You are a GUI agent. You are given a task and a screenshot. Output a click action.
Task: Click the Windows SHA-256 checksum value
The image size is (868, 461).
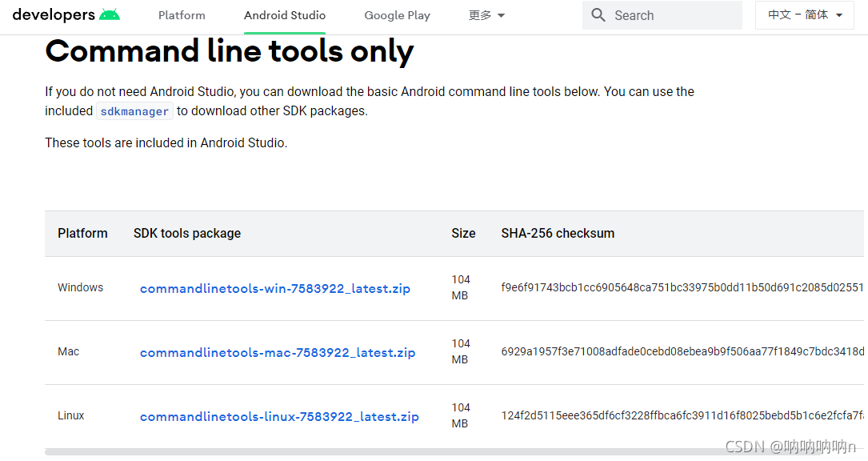coord(682,288)
